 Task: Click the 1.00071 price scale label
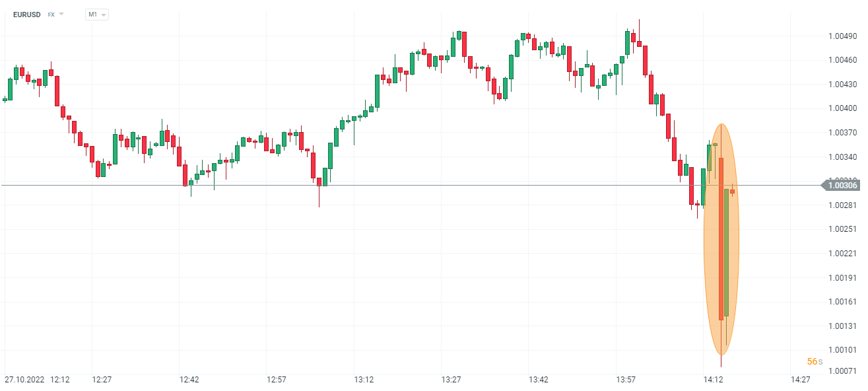pos(842,372)
